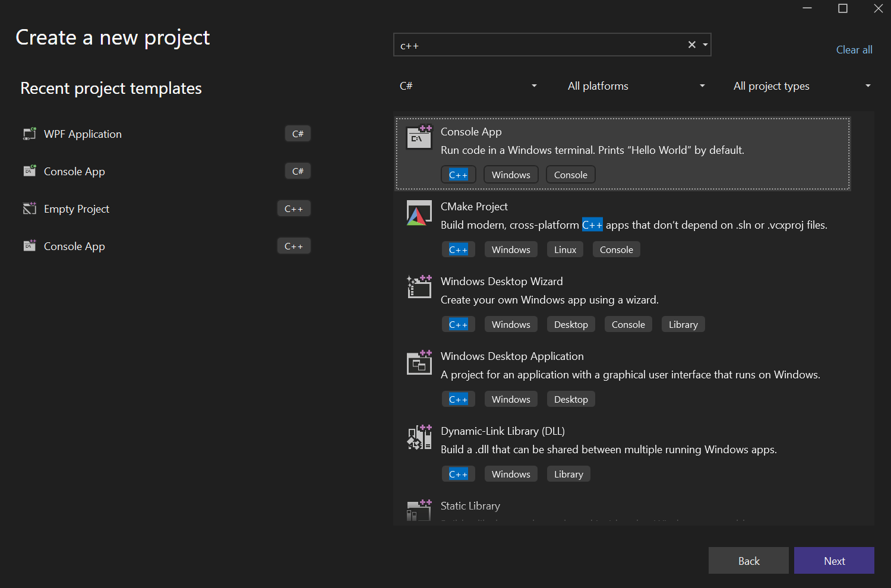Filter by the Linux tag on CMake Project

(x=564, y=249)
